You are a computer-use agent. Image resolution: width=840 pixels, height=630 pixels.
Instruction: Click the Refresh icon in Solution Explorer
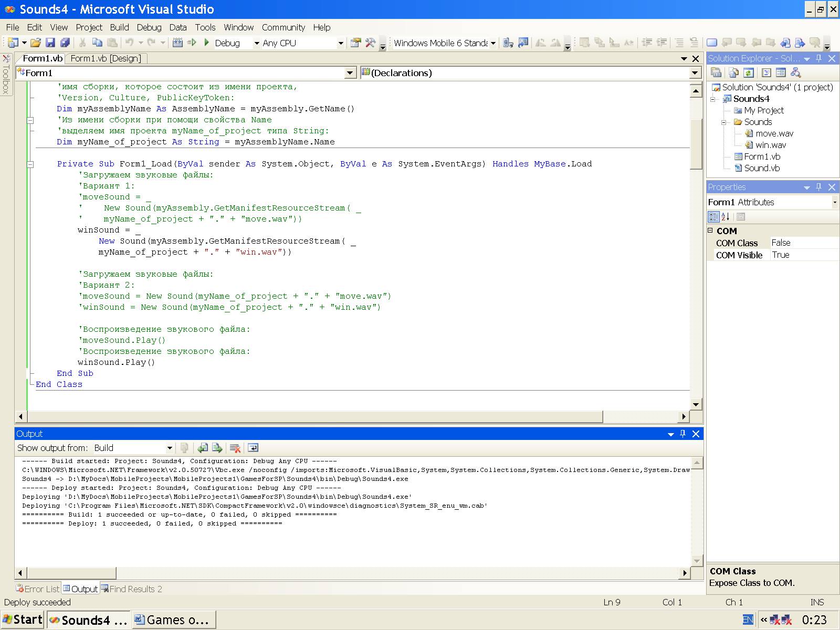[749, 73]
